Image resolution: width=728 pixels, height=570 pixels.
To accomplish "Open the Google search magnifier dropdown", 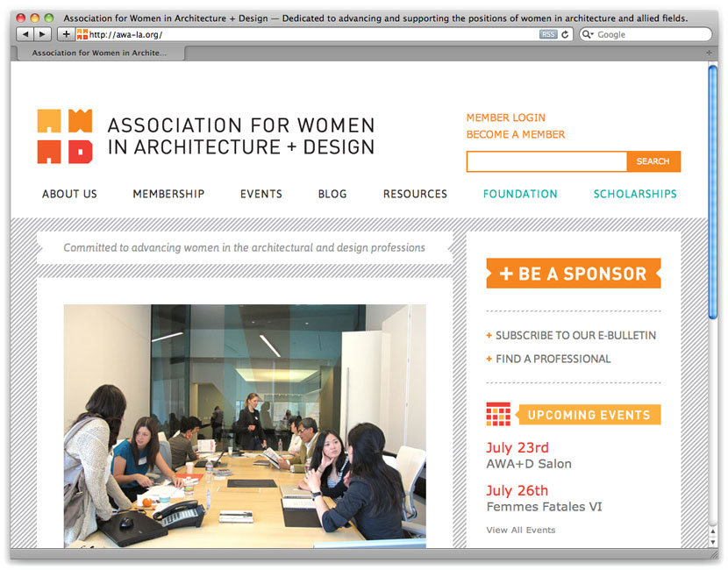I will (x=588, y=34).
